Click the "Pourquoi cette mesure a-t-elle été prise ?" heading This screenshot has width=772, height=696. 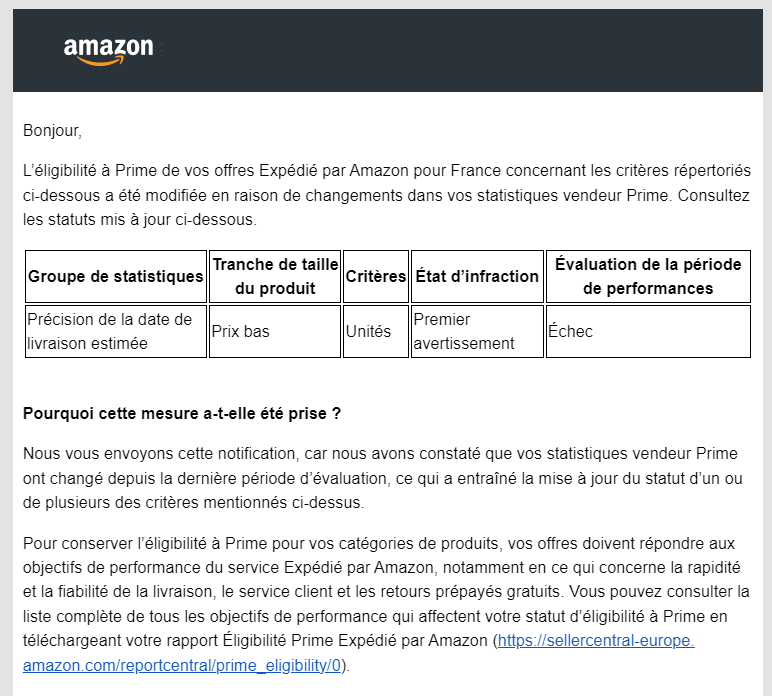pyautogui.click(x=182, y=413)
